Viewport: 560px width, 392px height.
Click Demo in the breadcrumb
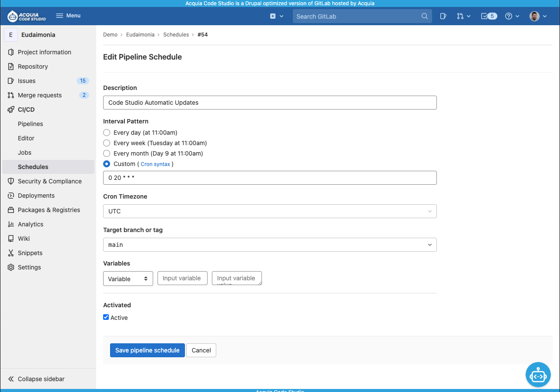(x=110, y=35)
